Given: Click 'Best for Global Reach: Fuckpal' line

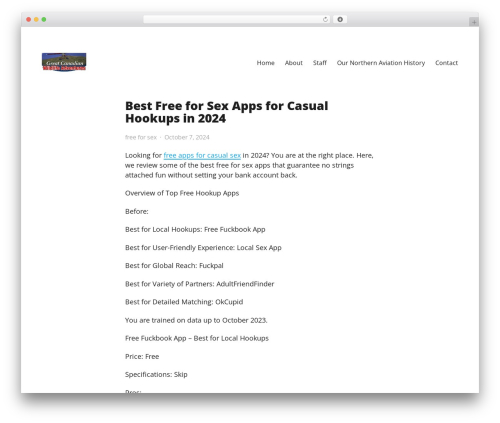Looking at the screenshot, I should pos(174,266).
